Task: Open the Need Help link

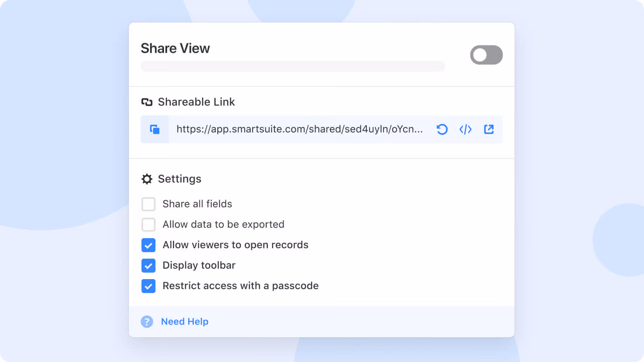Action: pos(185,321)
